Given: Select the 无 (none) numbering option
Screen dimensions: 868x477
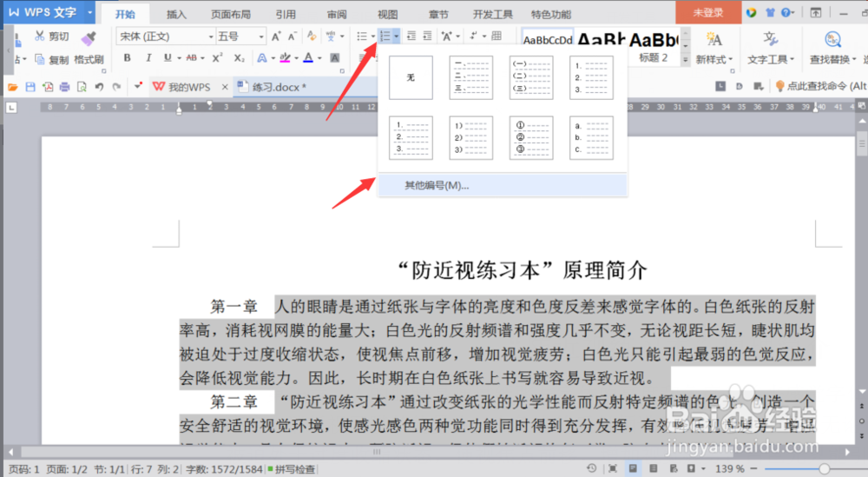Looking at the screenshot, I should coord(411,77).
